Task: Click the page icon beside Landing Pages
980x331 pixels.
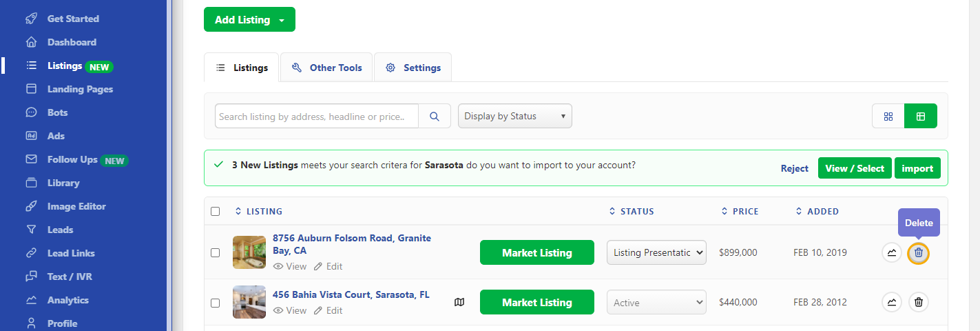Action: click(x=31, y=89)
